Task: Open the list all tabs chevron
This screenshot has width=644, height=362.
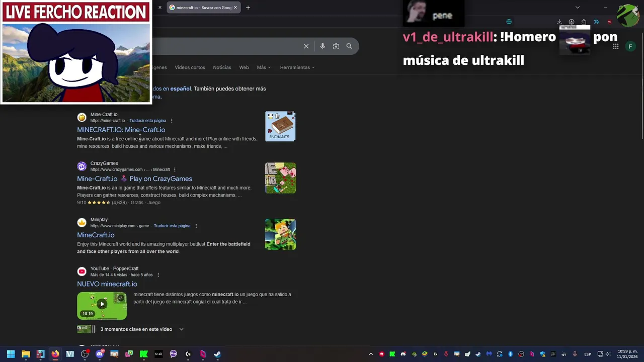Action: (577, 8)
